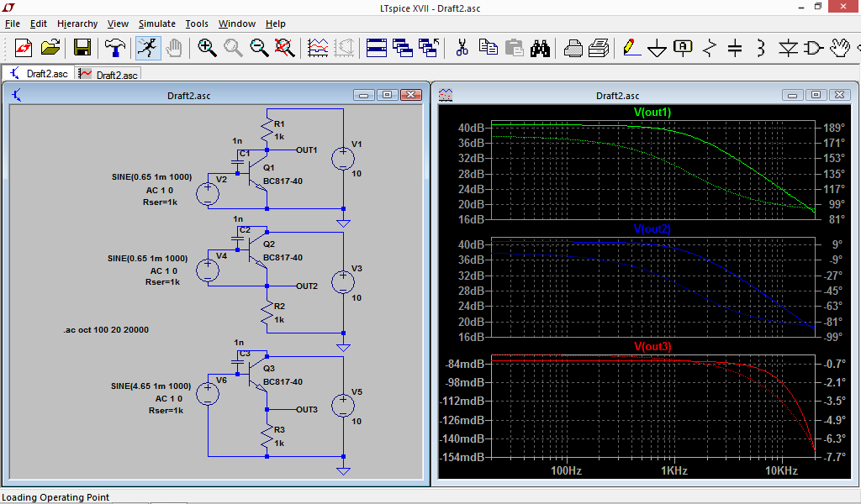The height and width of the screenshot is (504, 861).
Task: Click the 1KHz frequency axis label
Action: point(673,470)
